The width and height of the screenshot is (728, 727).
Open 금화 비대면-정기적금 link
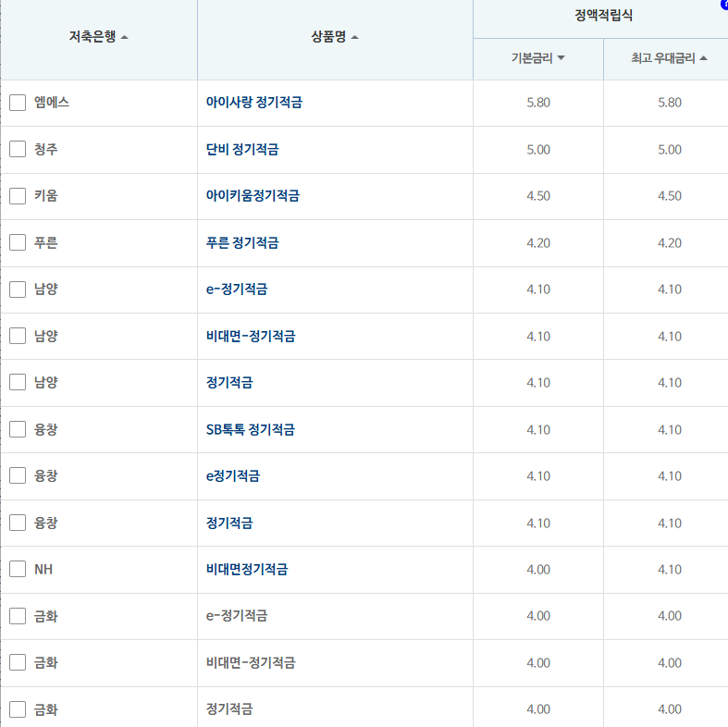pyautogui.click(x=251, y=662)
